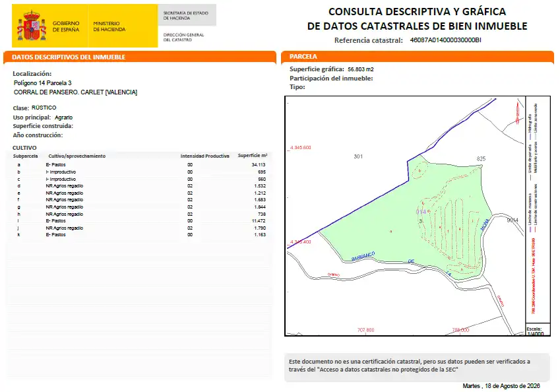Click the red north arrow on the map
The image size is (560, 392).
point(518,113)
